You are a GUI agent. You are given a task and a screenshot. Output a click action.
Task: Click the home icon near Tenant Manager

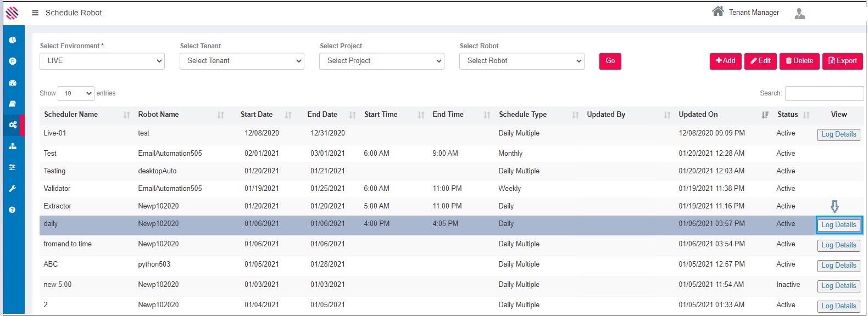click(717, 12)
